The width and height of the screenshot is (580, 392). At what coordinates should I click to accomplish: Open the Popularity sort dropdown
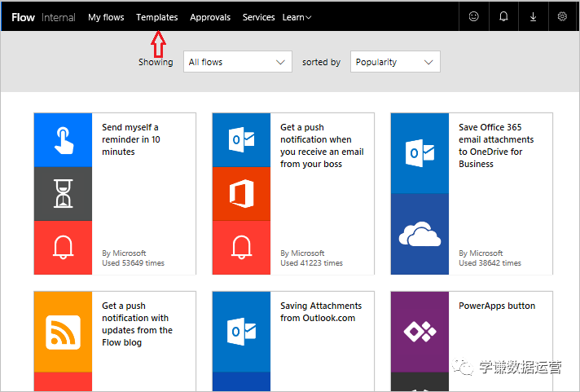click(395, 62)
